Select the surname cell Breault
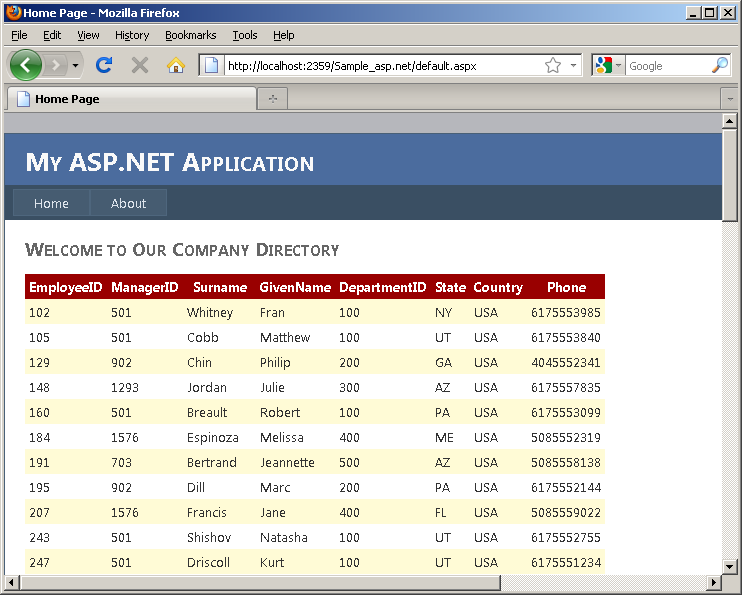 pyautogui.click(x=207, y=413)
